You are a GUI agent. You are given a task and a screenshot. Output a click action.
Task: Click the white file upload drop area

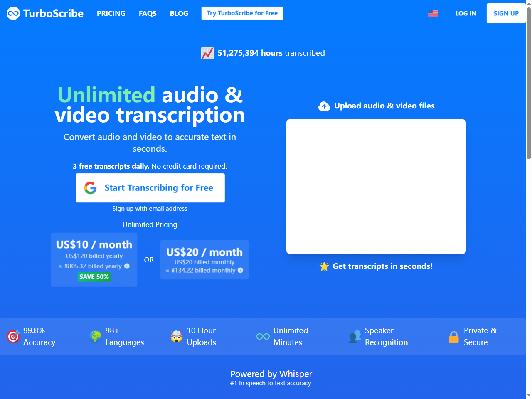[376, 187]
